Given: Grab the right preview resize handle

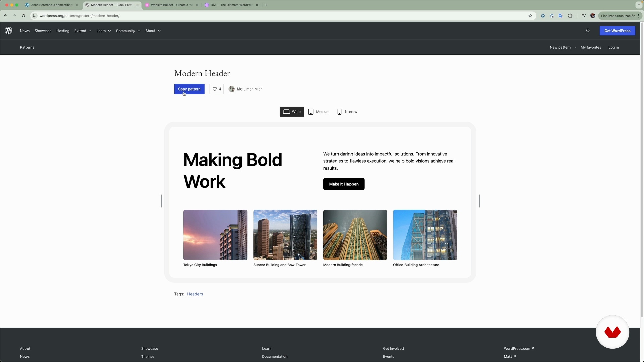Looking at the screenshot, I should click(x=479, y=201).
